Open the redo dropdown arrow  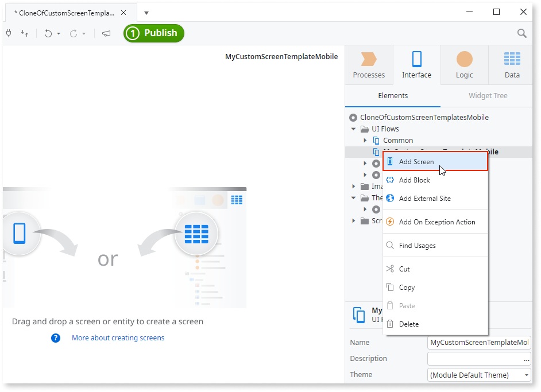pyautogui.click(x=85, y=33)
